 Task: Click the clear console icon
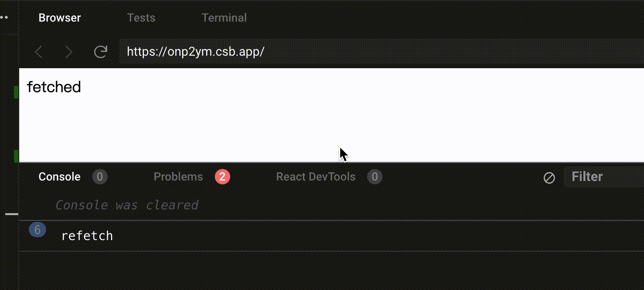549,177
